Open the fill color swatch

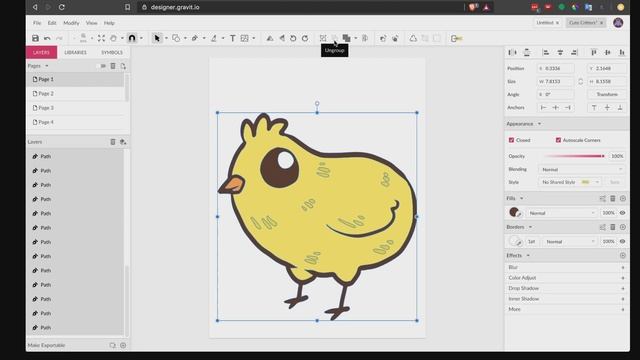(x=514, y=212)
